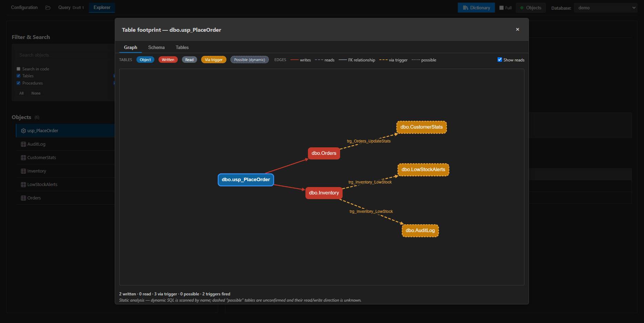
Task: Click the table icon beside LowStockAlerts
Action: pos(23,185)
